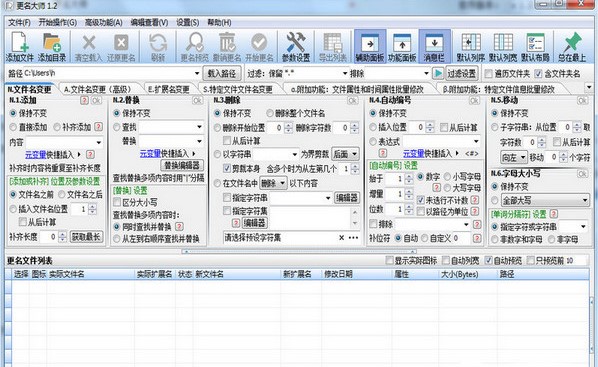Screen dimensions: 598x367
Task: Click 元变量 link in N.1添加 panel
Action: (35, 155)
